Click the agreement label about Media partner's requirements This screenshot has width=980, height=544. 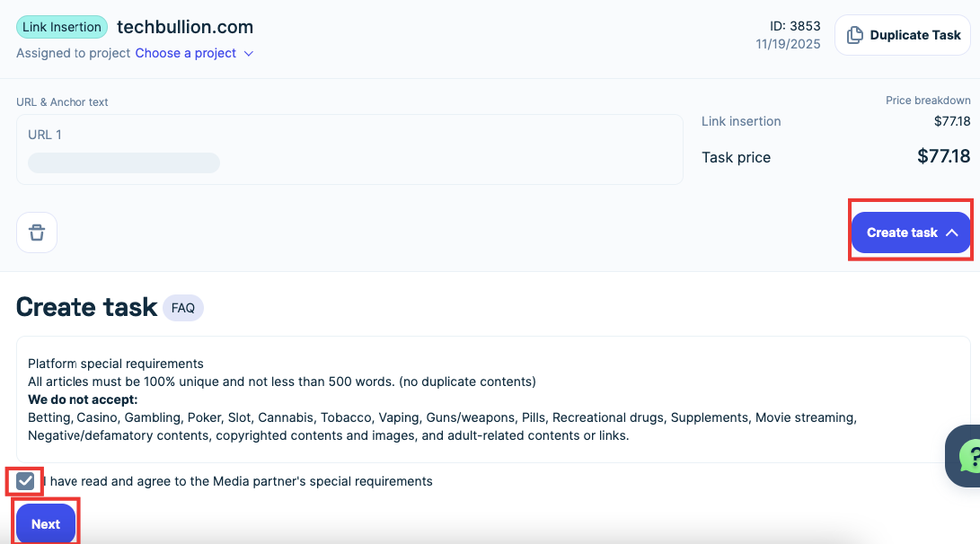tap(241, 481)
